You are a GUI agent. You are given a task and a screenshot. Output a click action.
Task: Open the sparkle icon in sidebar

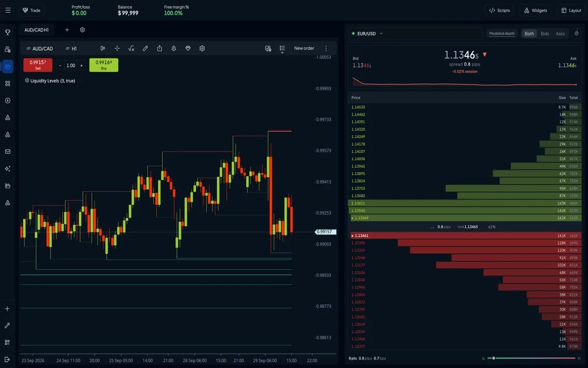coord(7,168)
